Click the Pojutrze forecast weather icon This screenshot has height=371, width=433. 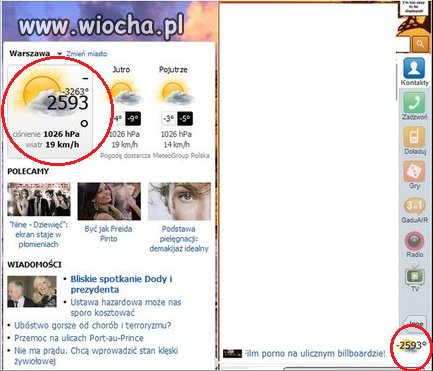tap(177, 93)
